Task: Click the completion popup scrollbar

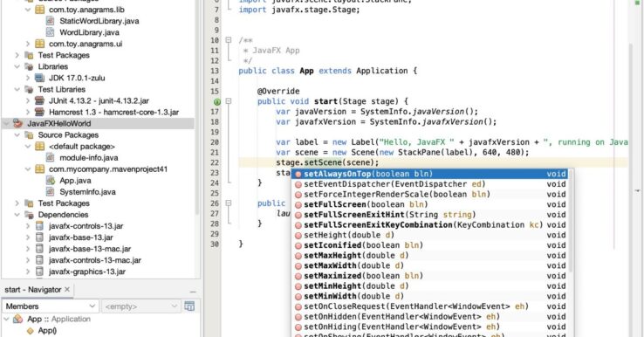Action: [571, 222]
